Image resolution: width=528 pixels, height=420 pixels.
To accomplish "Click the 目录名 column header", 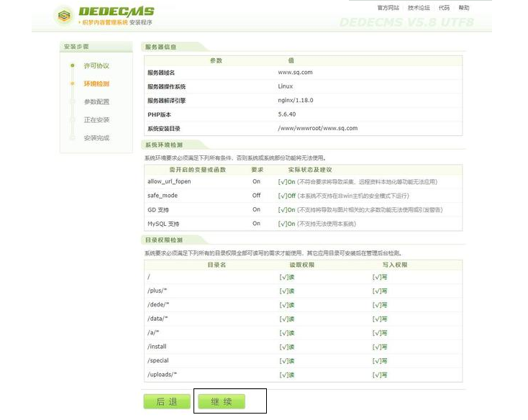I will 217,265.
